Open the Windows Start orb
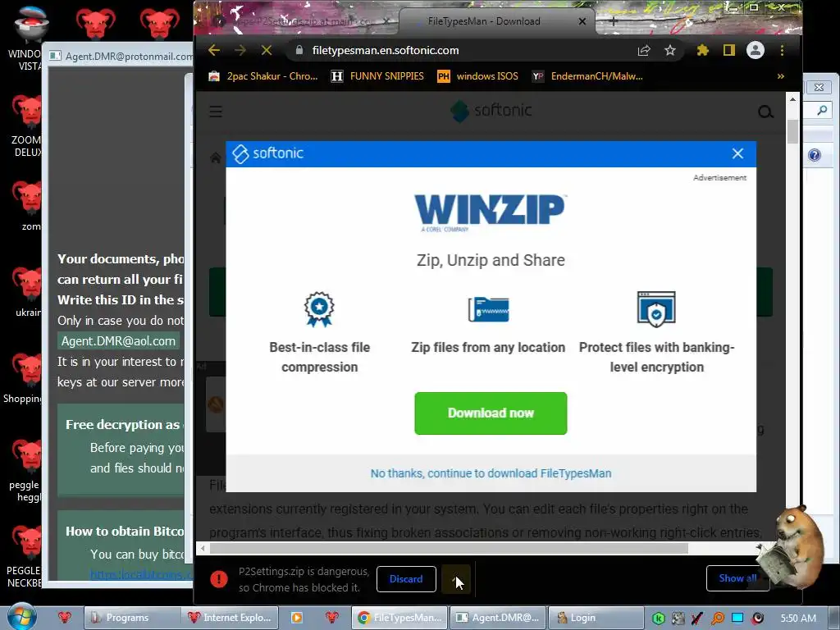This screenshot has width=840, height=630. point(22,617)
